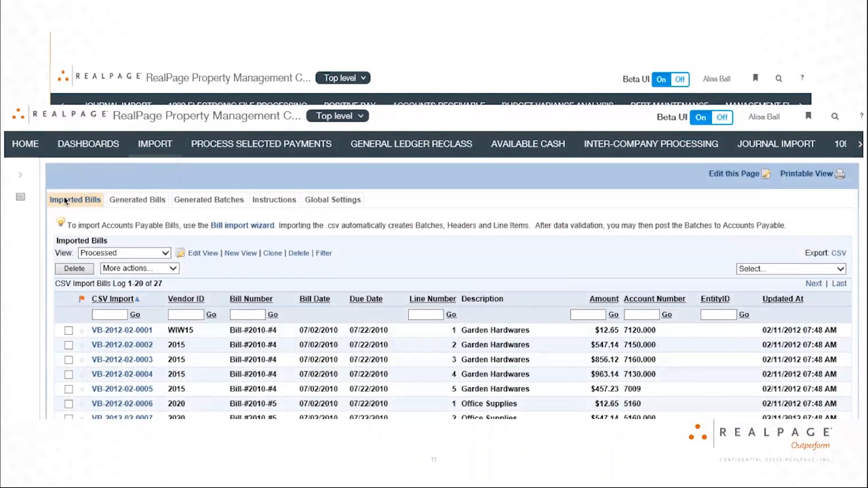Check the checkbox for VB-2012-02-0001
868x488 pixels.
(68, 330)
